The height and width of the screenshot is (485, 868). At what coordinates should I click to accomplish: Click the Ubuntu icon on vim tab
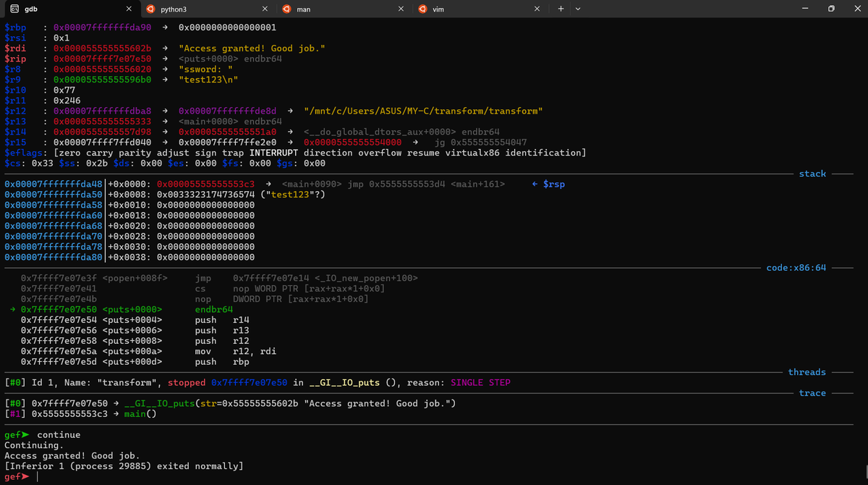coord(423,9)
